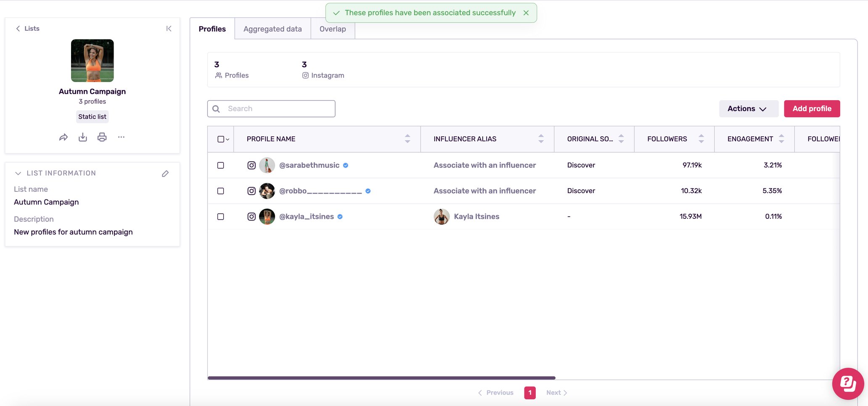
Task: Click the @sarabethmusic profile avatar
Action: pyautogui.click(x=267, y=165)
